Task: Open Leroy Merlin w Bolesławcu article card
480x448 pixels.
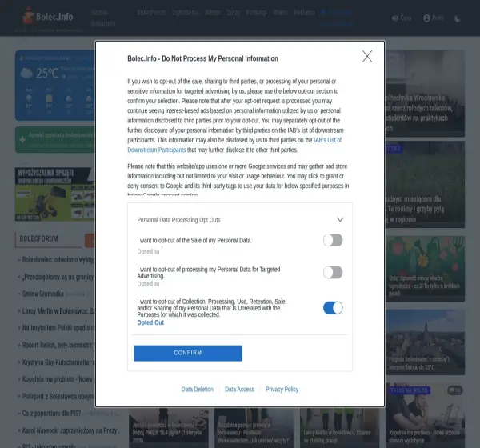Action: (339, 428)
